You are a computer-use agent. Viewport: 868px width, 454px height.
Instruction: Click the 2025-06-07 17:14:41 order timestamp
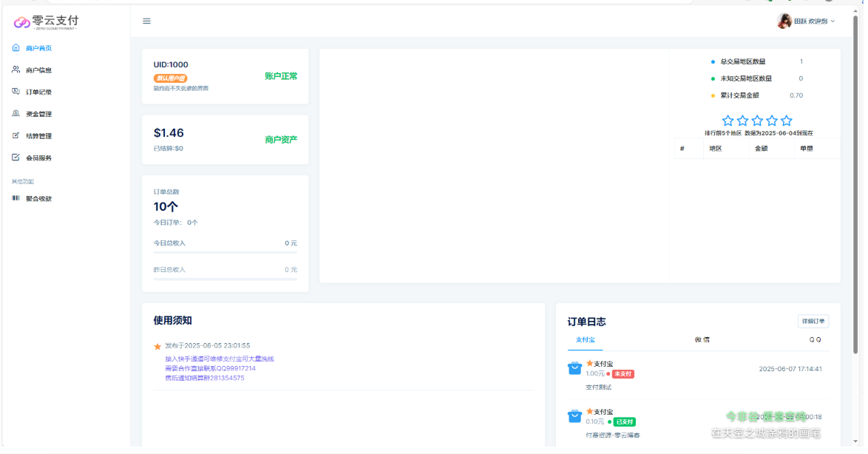click(x=790, y=369)
